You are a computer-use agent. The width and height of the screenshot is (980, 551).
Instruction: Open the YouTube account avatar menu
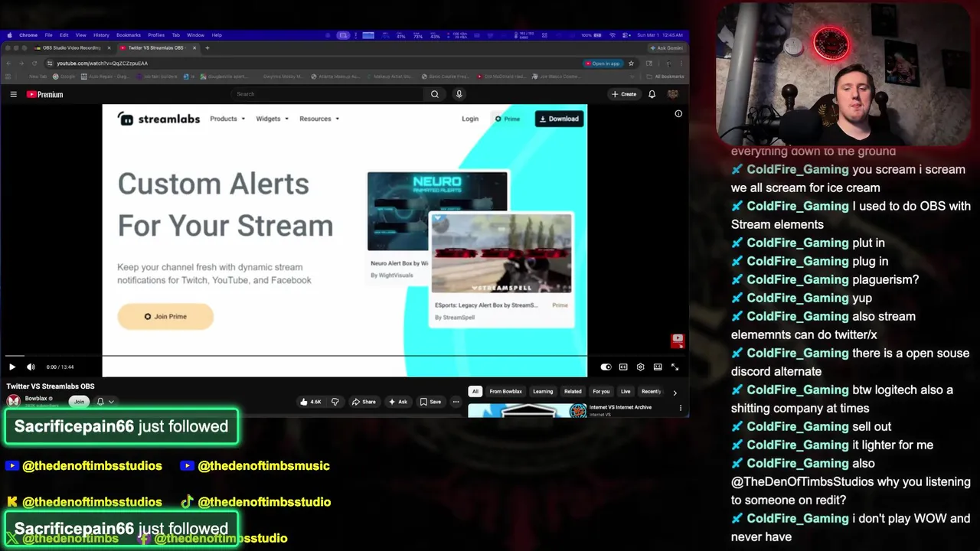[673, 94]
